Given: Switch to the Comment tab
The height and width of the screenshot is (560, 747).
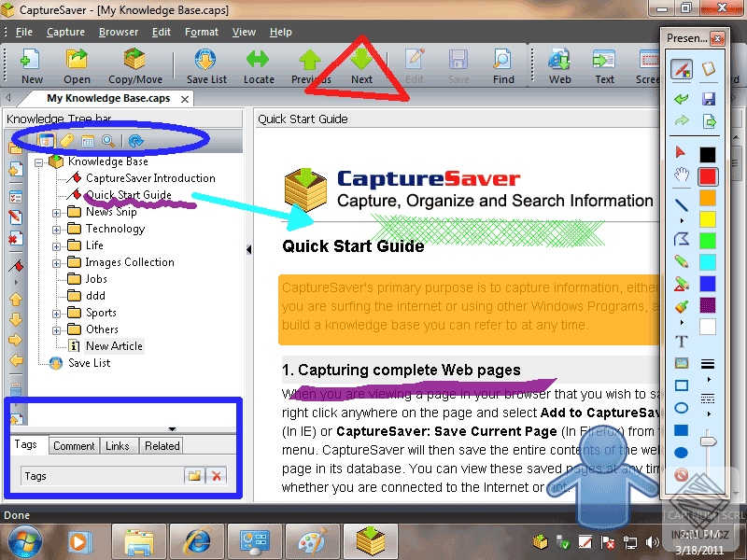Looking at the screenshot, I should point(74,446).
